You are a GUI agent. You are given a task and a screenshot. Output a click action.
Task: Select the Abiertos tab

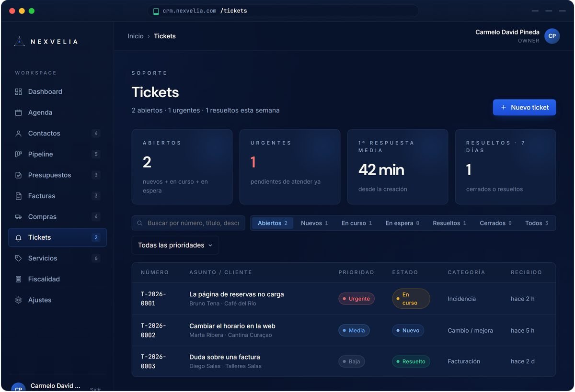coord(273,223)
